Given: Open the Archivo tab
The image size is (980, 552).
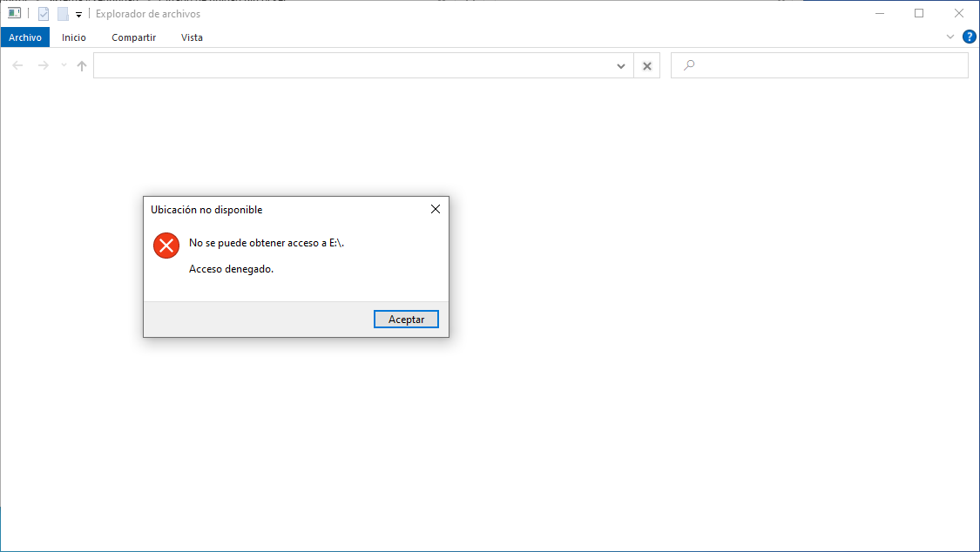Looking at the screenshot, I should tap(25, 37).
